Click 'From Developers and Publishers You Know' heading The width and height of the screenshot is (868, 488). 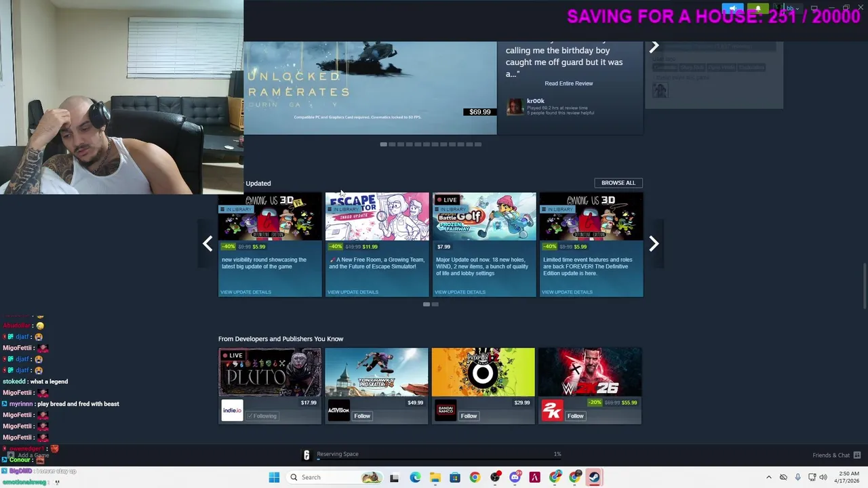point(281,339)
